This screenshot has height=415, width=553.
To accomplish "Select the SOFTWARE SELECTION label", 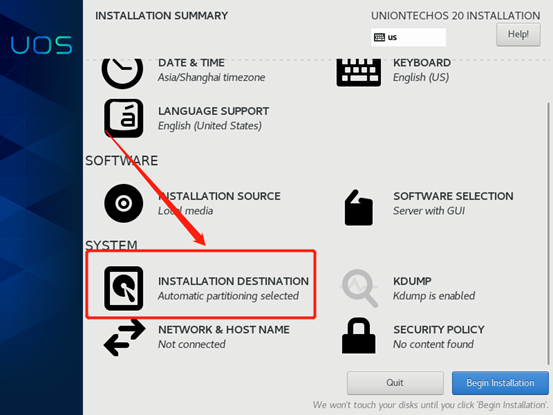I will pyautogui.click(x=453, y=196).
